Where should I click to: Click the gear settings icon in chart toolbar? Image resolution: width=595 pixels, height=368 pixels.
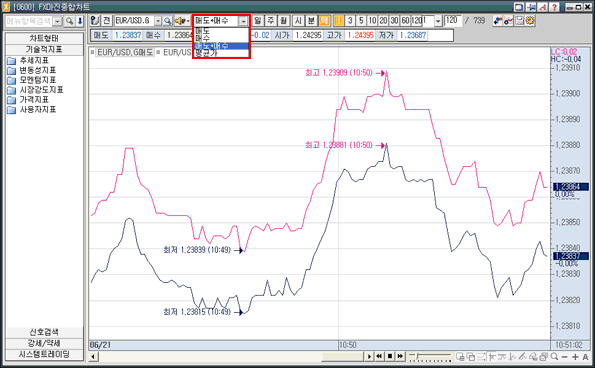[530, 20]
